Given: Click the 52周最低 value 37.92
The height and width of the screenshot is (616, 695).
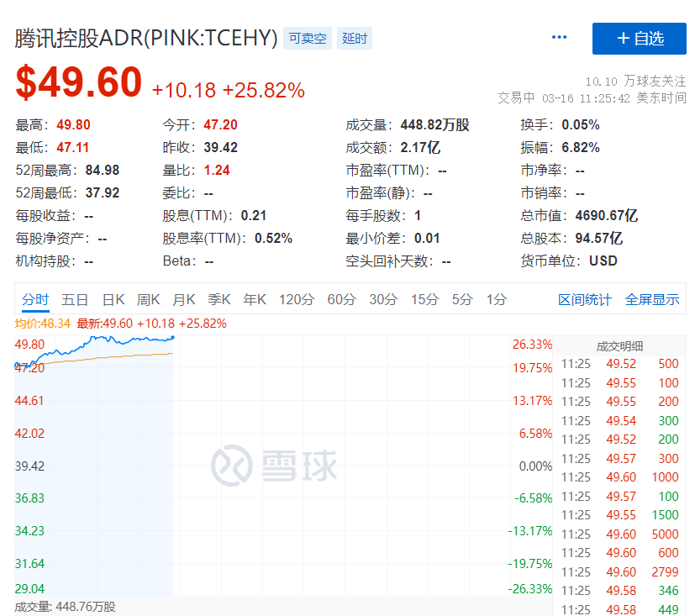Looking at the screenshot, I should 103,192.
